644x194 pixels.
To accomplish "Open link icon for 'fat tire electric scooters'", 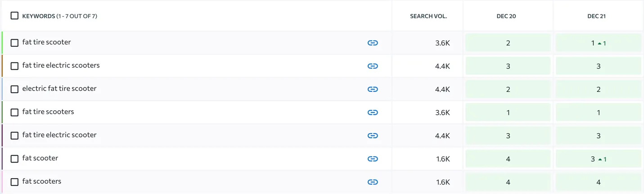I will click(372, 66).
